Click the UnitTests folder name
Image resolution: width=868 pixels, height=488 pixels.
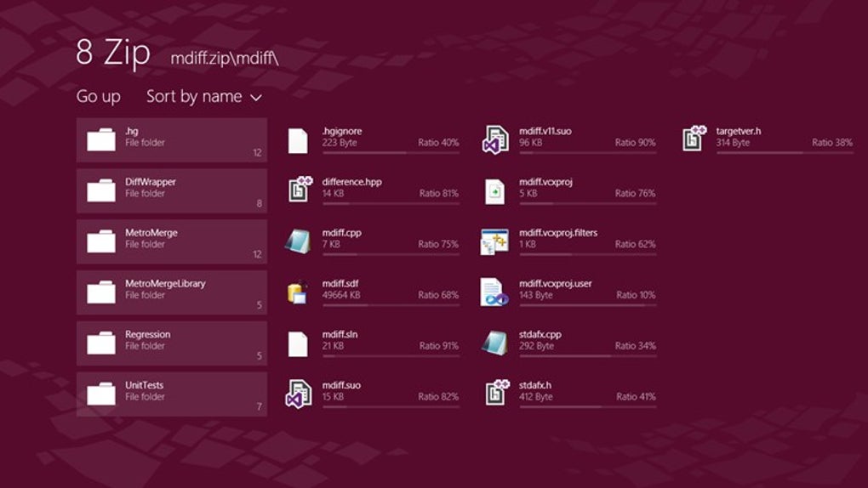[144, 386]
